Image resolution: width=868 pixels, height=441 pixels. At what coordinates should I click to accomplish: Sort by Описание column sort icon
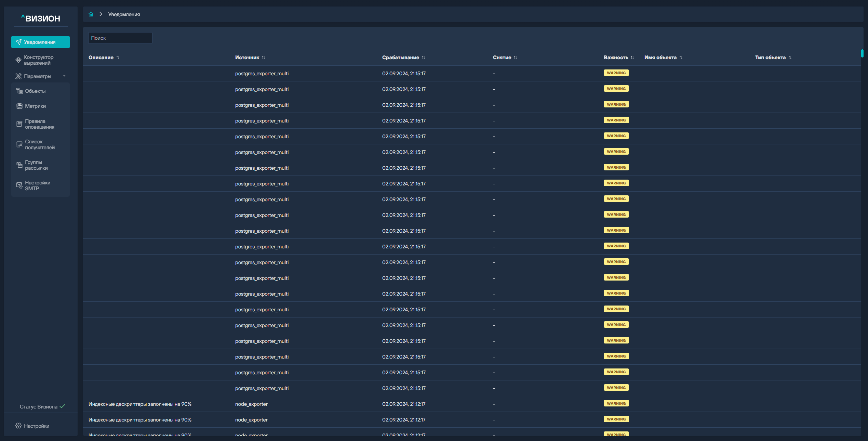click(x=118, y=57)
